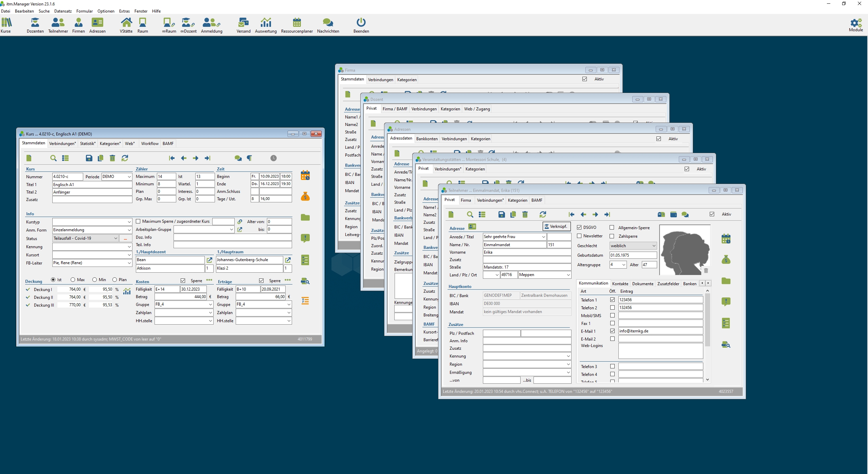Switch to Workflow tab in Kurs window
Viewport: 868px width, 474px height.
150,144
